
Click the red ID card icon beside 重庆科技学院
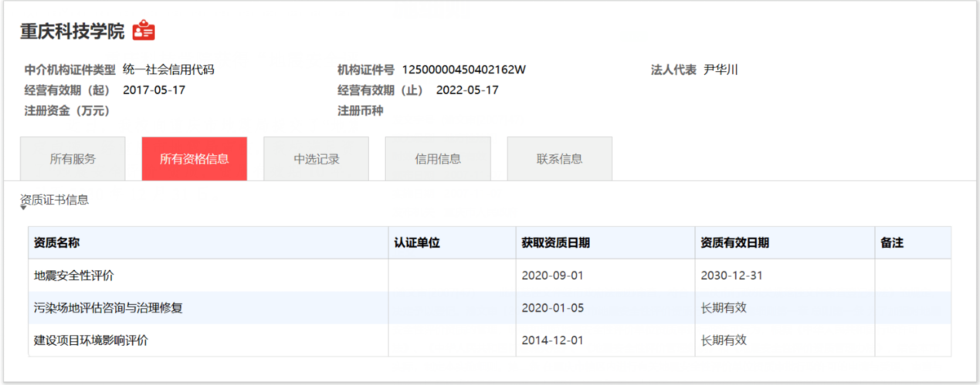pyautogui.click(x=144, y=31)
